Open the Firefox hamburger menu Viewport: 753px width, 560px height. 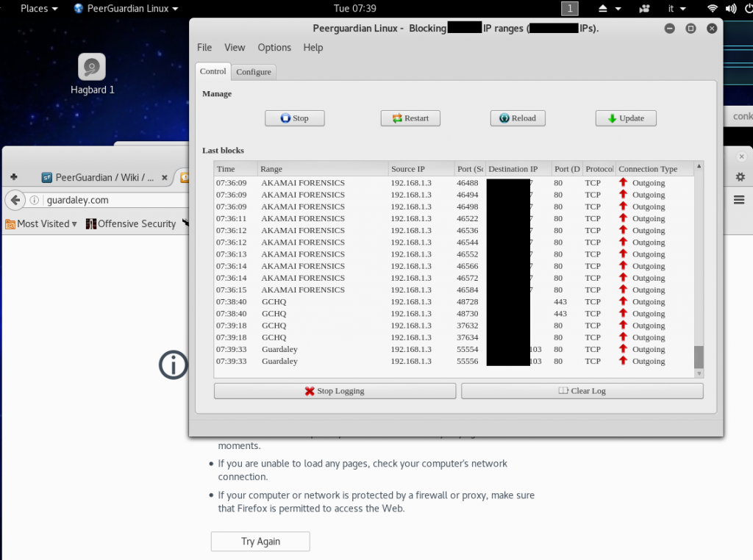click(x=738, y=200)
